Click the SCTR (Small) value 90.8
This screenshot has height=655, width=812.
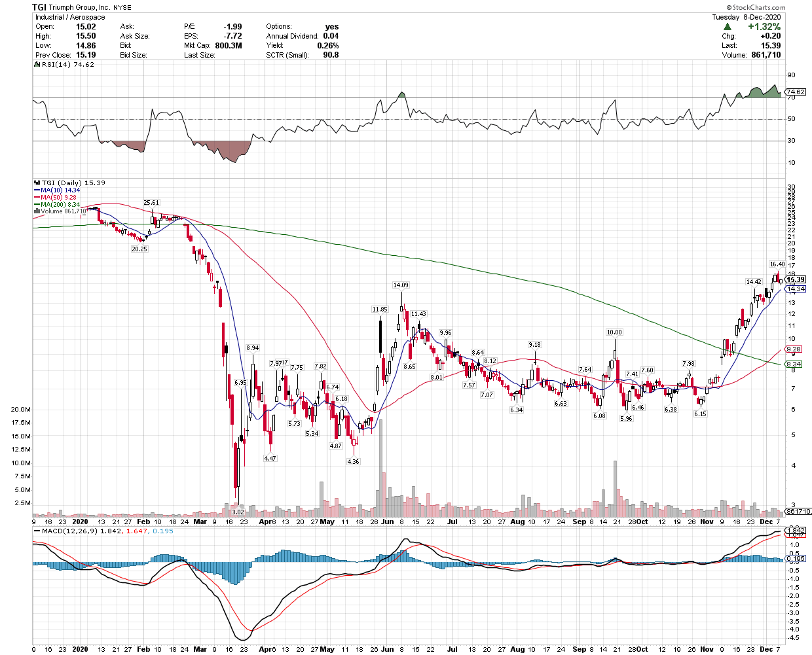(x=331, y=55)
